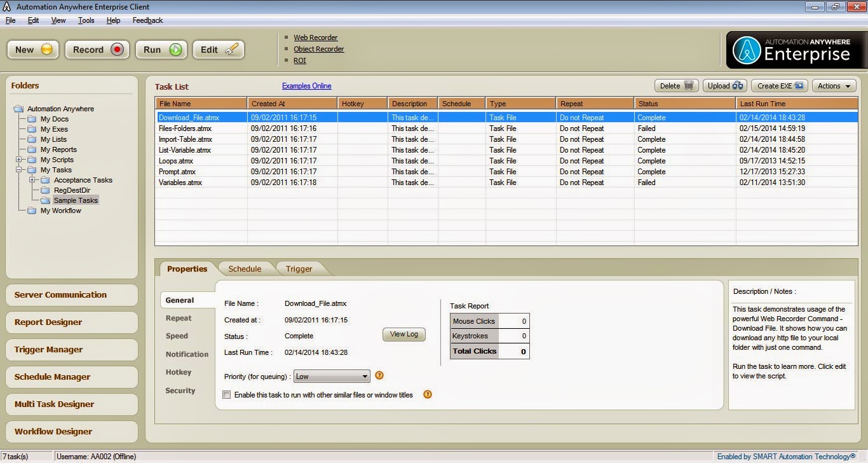The width and height of the screenshot is (868, 463).
Task: Select the Variables.atmx task row
Action: [x=506, y=183]
